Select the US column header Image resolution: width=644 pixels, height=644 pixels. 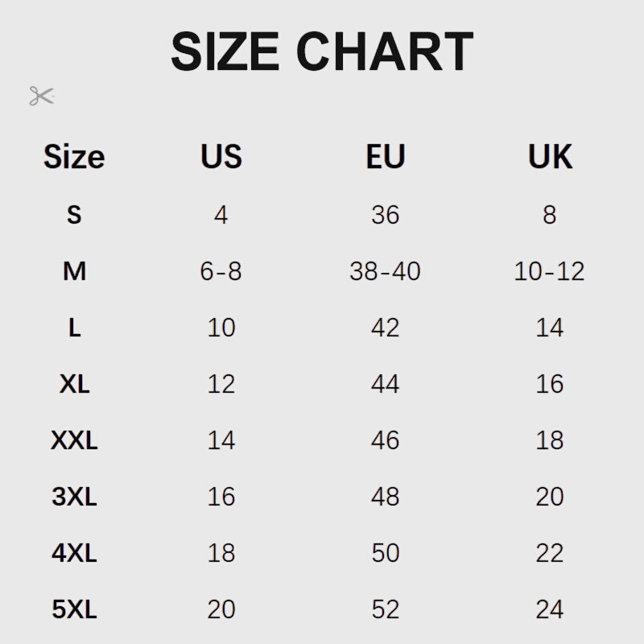tap(221, 157)
